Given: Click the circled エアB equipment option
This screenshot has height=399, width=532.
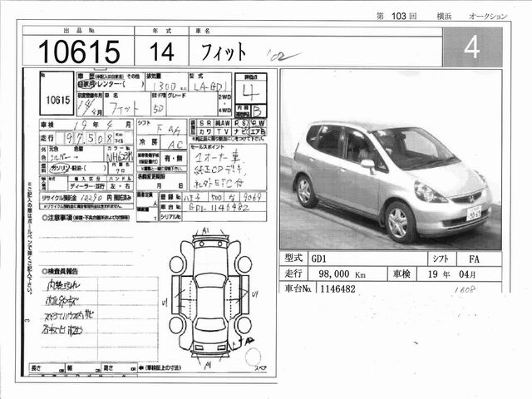Looking at the screenshot, I should 258,131.
